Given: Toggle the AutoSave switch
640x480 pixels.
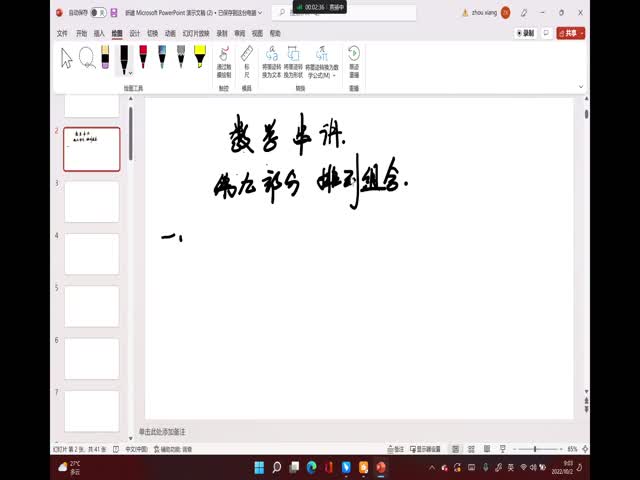Looking at the screenshot, I should coord(98,13).
